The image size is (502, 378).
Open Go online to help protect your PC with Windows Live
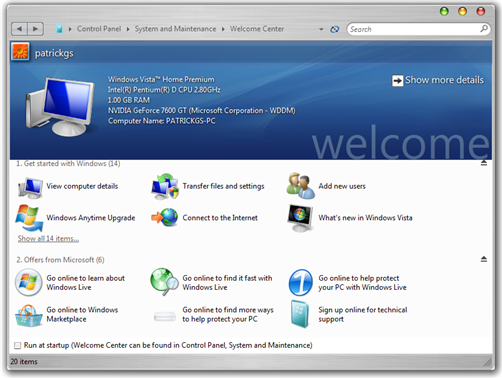[362, 283]
